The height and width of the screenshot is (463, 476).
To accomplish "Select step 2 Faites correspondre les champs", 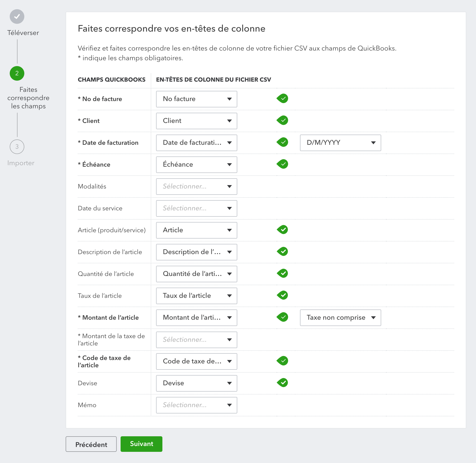I will [17, 73].
